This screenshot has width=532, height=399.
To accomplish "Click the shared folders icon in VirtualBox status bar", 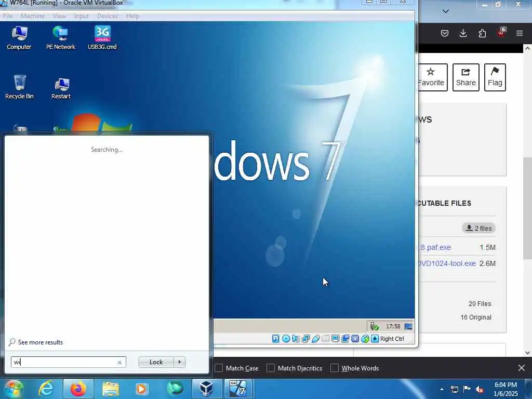I will point(325,339).
